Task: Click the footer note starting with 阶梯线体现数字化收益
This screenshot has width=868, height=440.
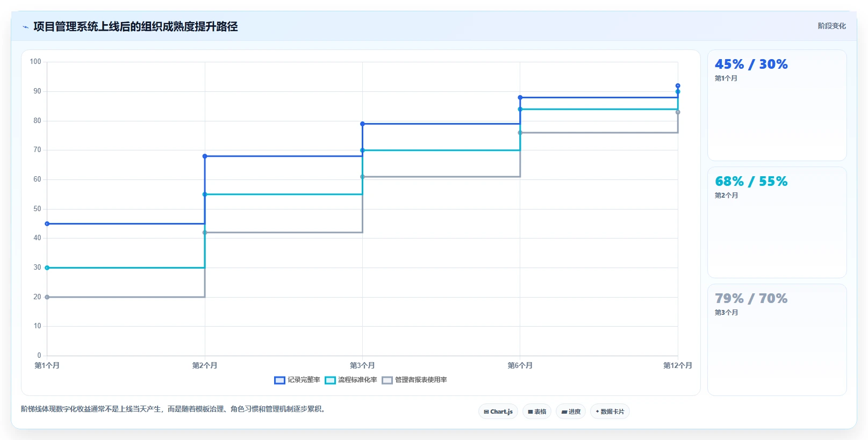Action: [x=174, y=409]
